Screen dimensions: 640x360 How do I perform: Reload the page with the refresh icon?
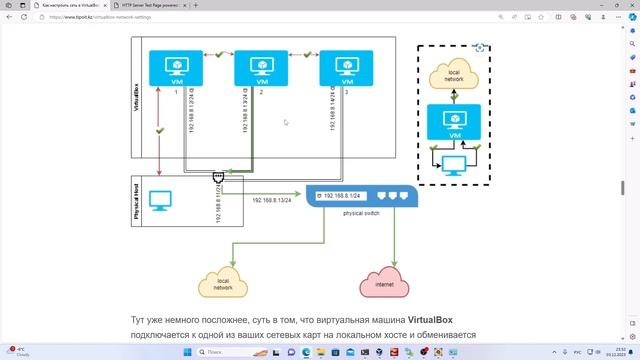(24, 17)
